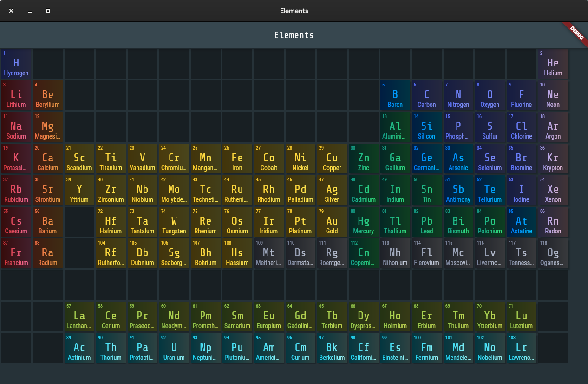Select the Oganesson (Og) tile
588x384 pixels.
pyautogui.click(x=553, y=254)
